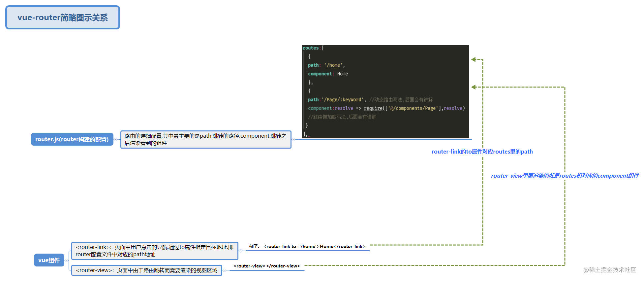The image size is (644, 281).
Task: Click path: '/home' line in code
Action: point(326,65)
